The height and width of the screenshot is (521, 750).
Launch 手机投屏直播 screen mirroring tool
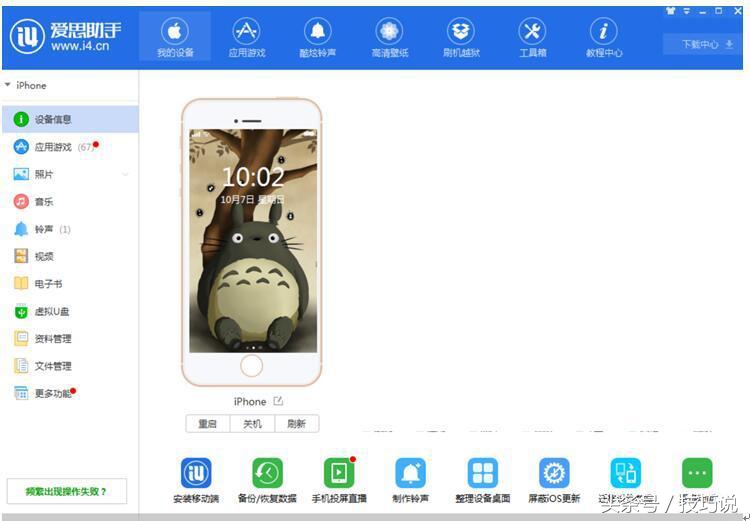(x=339, y=472)
